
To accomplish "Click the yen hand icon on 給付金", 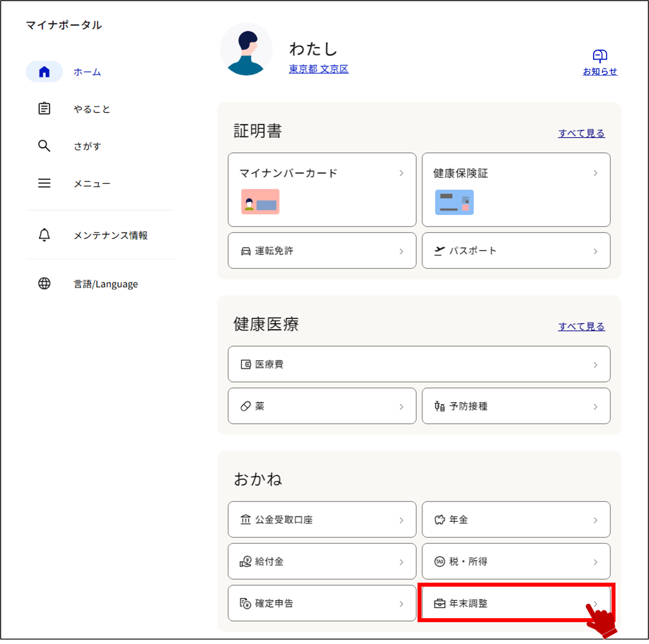I will tap(246, 562).
